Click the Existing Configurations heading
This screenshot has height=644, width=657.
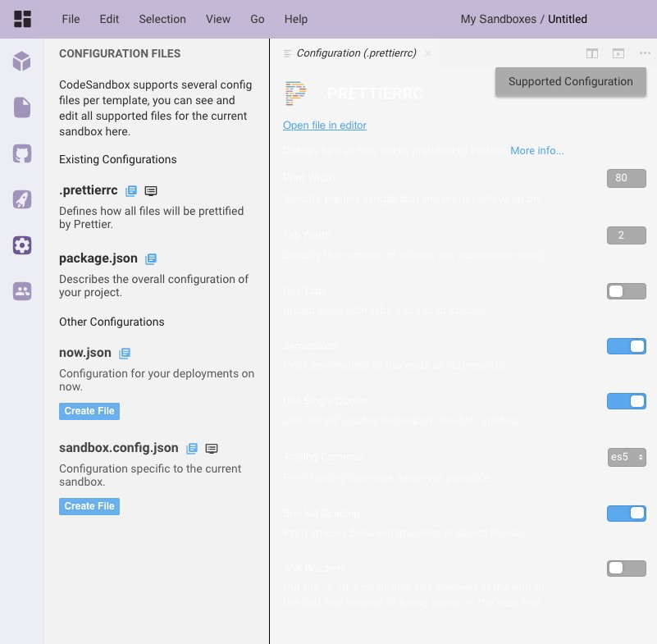pos(118,159)
